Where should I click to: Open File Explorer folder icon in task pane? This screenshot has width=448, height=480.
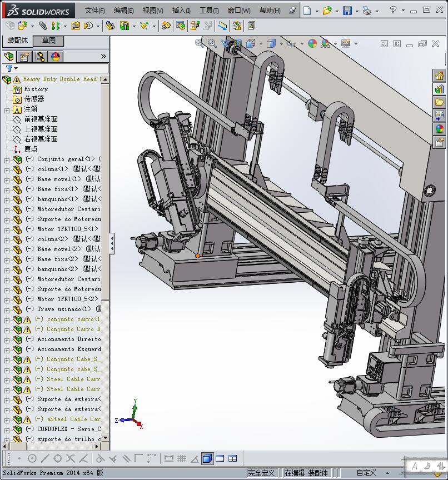click(440, 102)
